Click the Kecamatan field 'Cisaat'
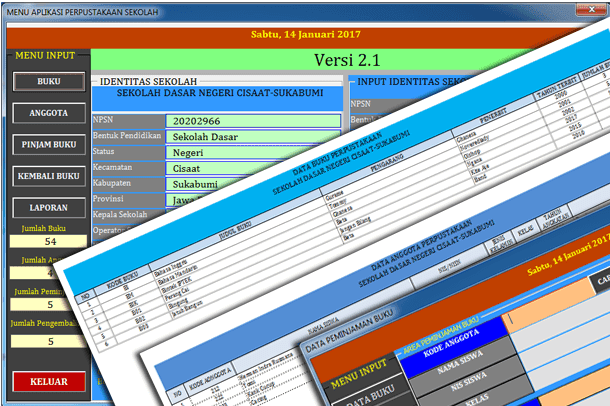The image size is (610, 406). [x=222, y=168]
